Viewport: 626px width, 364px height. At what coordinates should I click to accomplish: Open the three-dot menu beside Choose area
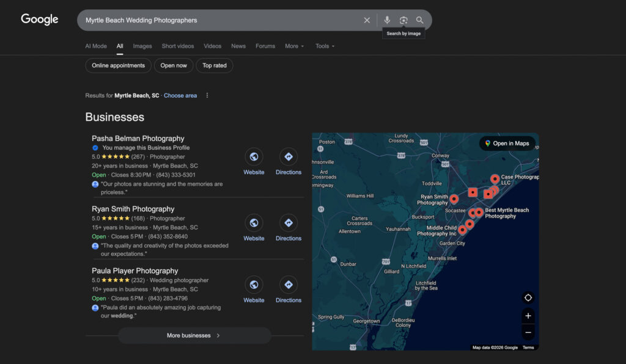(207, 95)
